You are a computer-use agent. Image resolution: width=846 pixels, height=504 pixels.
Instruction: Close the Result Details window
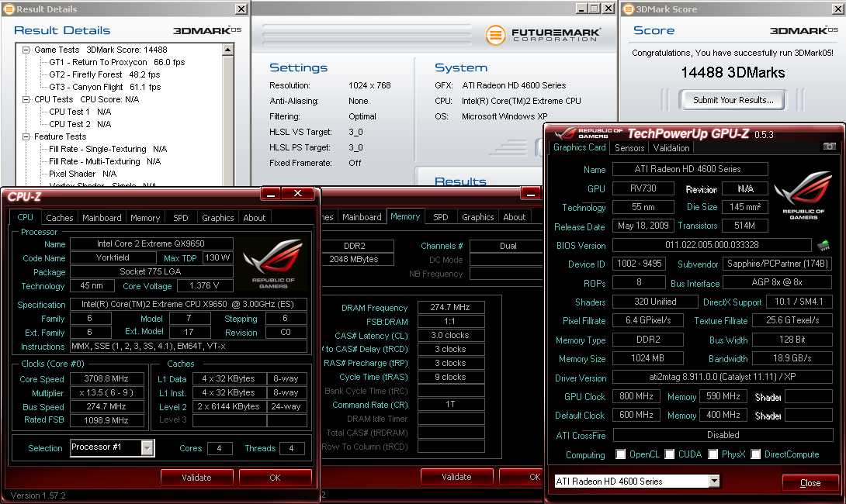coord(241,9)
